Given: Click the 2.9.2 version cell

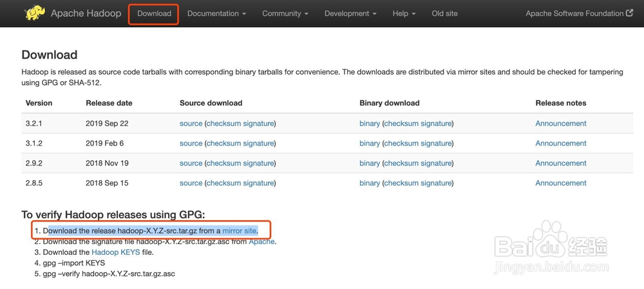Looking at the screenshot, I should click(33, 163).
